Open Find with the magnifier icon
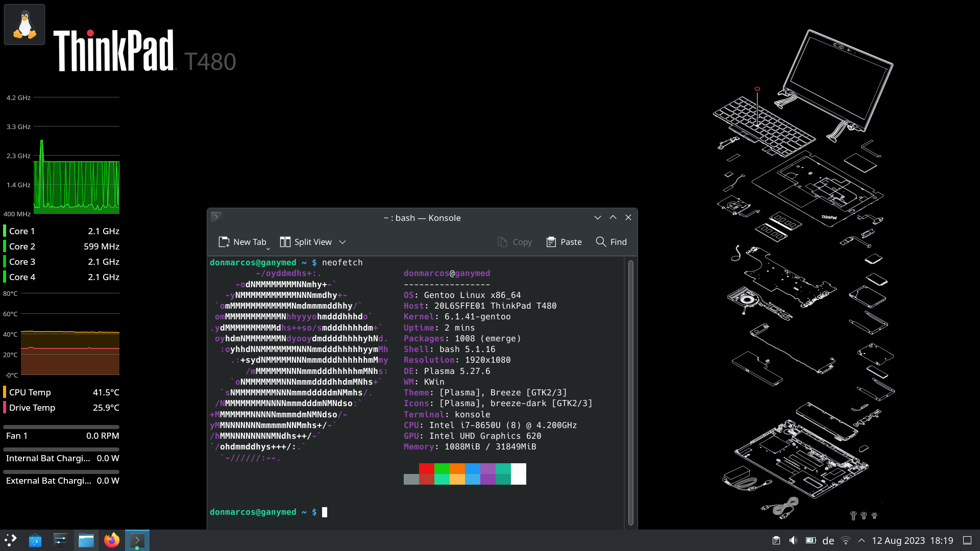Viewport: 980px width, 551px height. tap(611, 242)
